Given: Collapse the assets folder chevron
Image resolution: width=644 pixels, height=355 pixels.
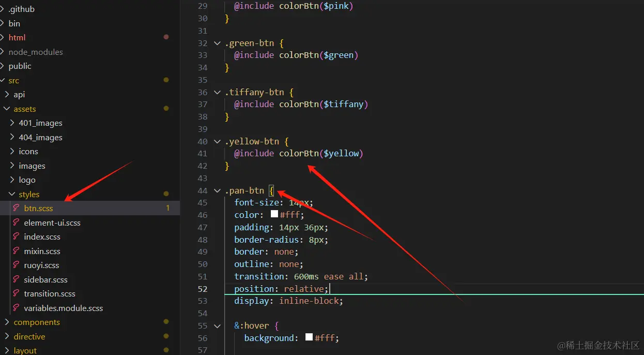Looking at the screenshot, I should coord(7,109).
